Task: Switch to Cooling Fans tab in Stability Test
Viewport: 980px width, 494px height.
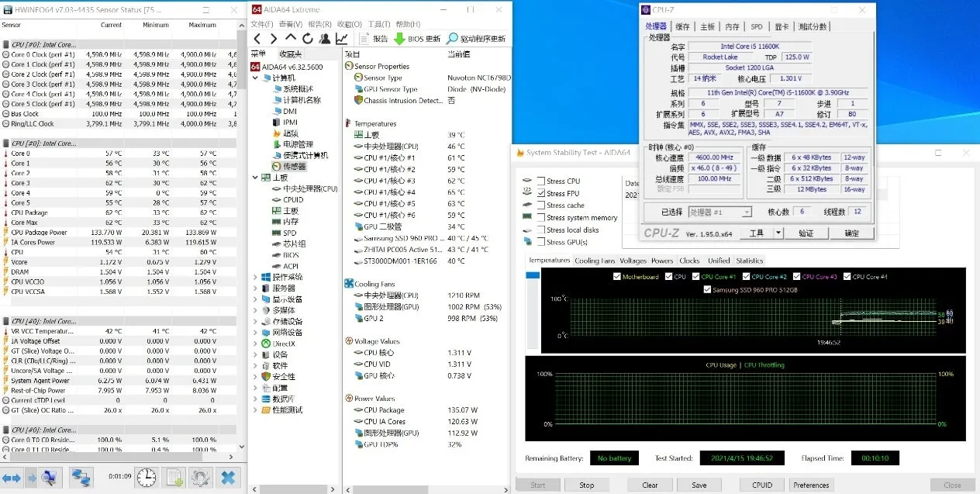Action: (595, 261)
